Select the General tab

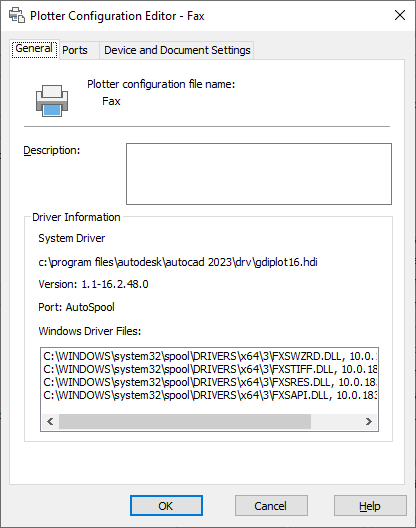(x=34, y=49)
